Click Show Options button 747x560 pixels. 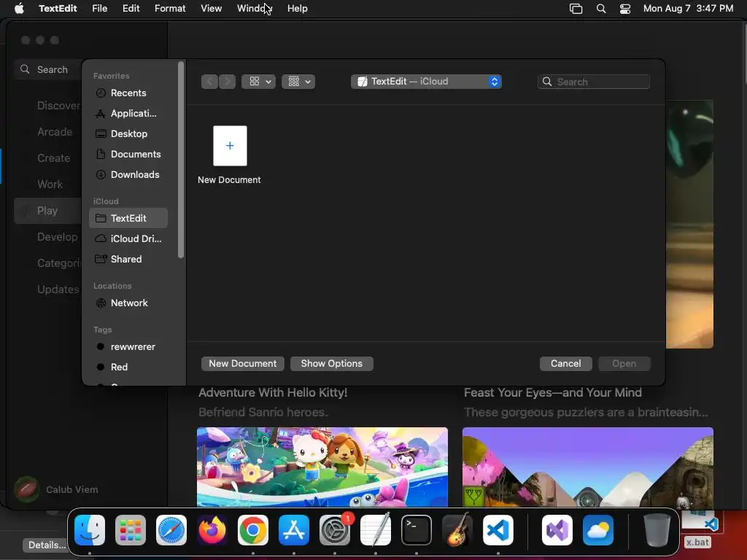(332, 364)
